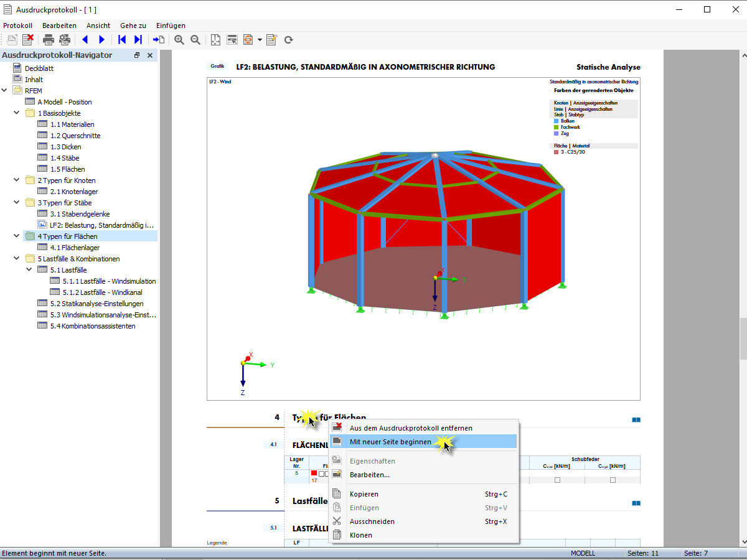747x560 pixels.
Task: Click the 3 - C25/30 material color swatch
Action: click(557, 152)
